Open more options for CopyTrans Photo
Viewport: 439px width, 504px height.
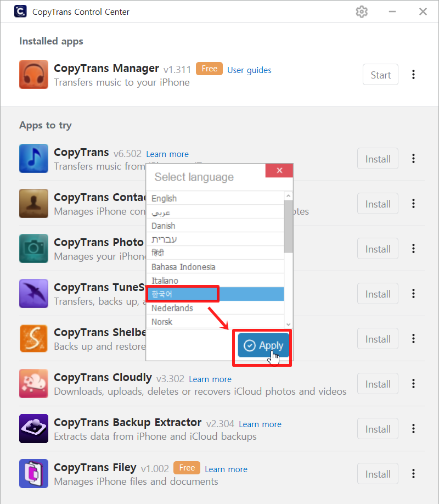click(414, 249)
